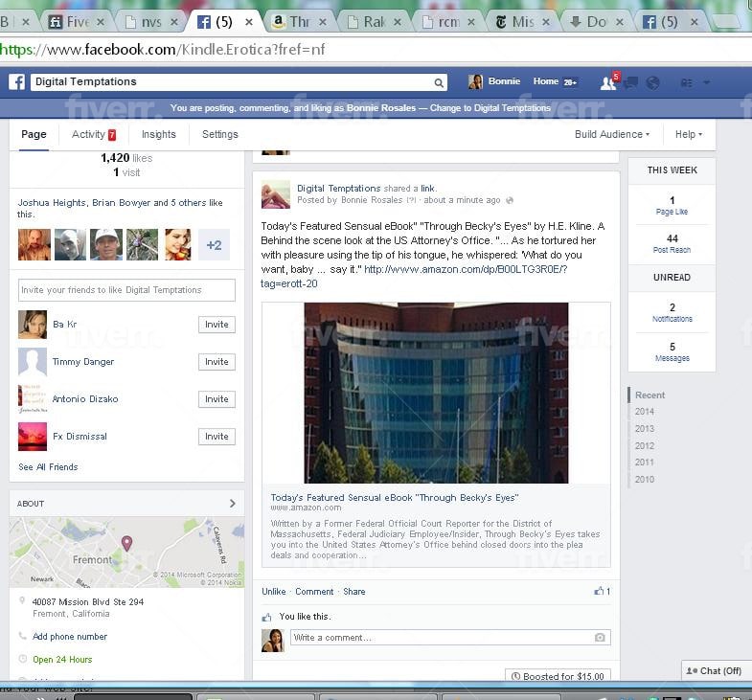Screen dimensions: 752x700
Task: Click Unlike under the post
Action: point(274,592)
